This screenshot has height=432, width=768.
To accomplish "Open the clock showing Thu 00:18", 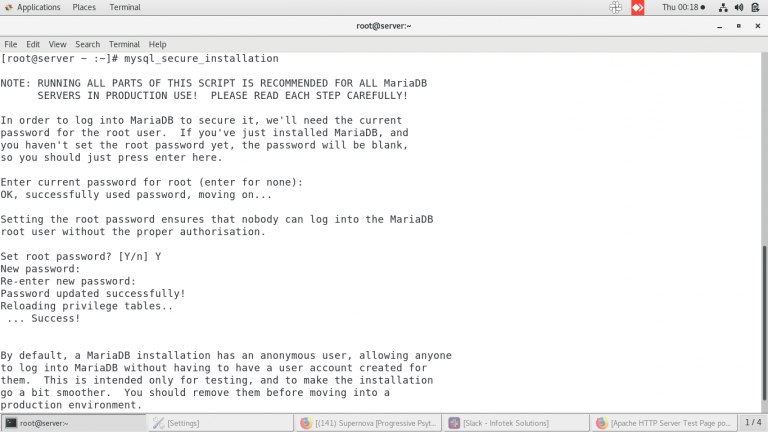I will [x=683, y=7].
